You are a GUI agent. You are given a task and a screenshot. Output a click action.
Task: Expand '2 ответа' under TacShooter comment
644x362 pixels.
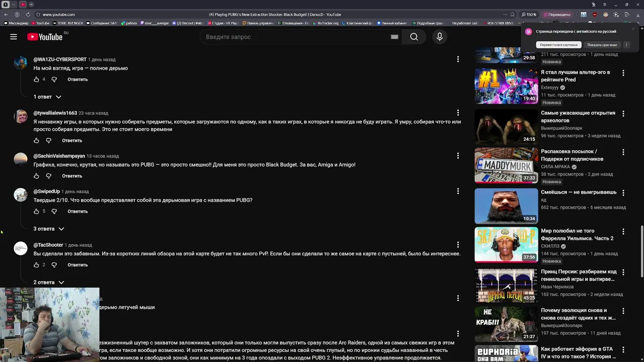coord(49,283)
